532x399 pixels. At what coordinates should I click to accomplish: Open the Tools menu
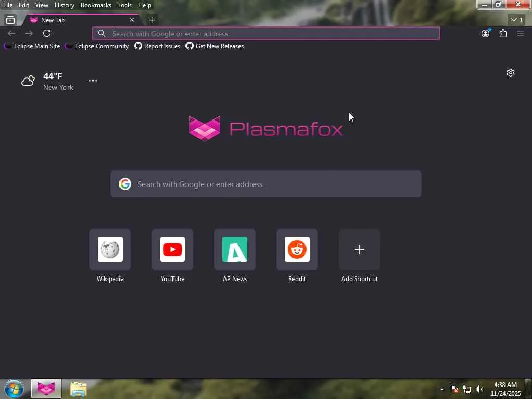[x=125, y=5]
